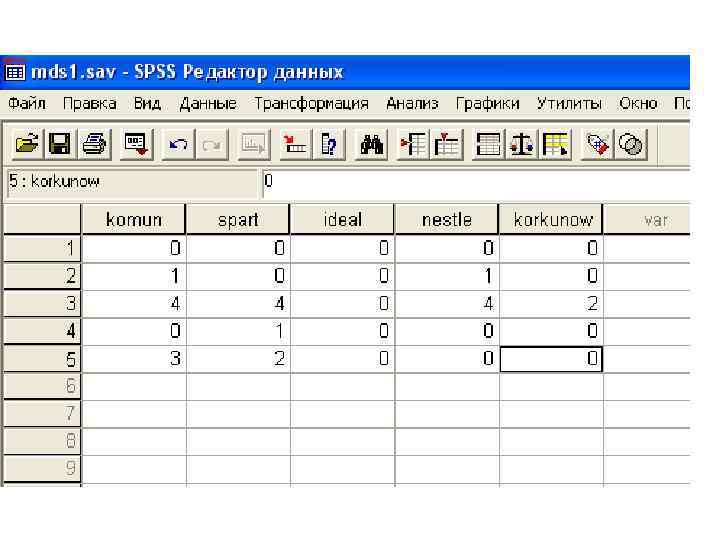Open the Утилиты menu
The width and height of the screenshot is (720, 540).
click(569, 104)
